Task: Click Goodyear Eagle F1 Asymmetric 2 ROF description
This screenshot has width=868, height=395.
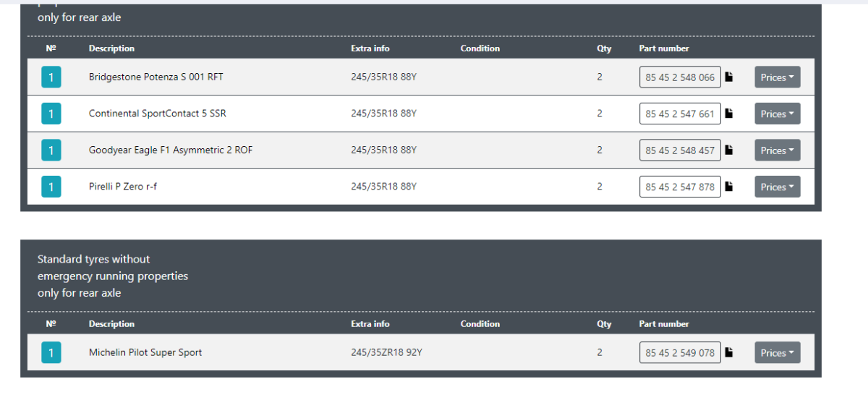Action: (171, 150)
